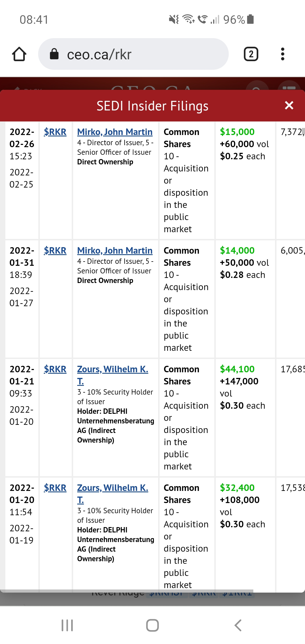The width and height of the screenshot is (305, 644).
Task: Open $RKR link in 2022-01-20 filing
Action: tap(55, 488)
